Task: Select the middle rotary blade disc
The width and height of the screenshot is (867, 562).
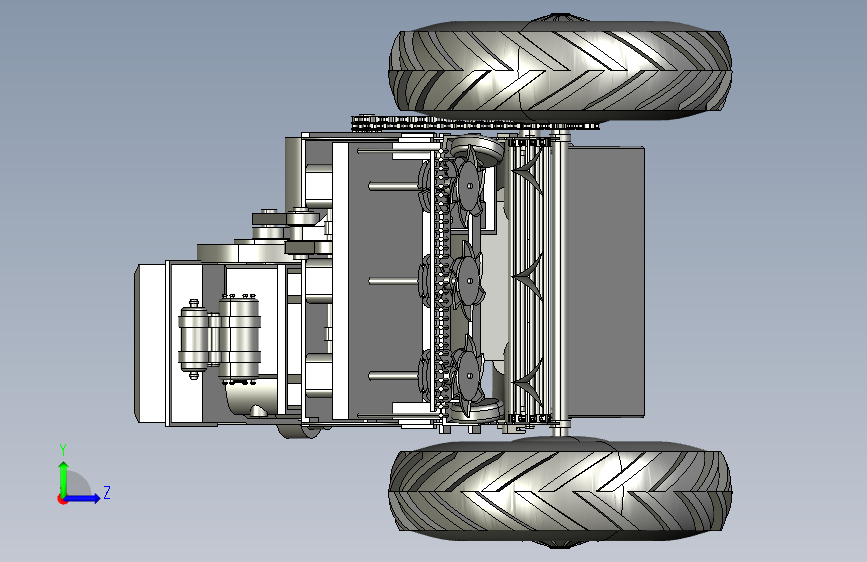Action: click(x=469, y=280)
